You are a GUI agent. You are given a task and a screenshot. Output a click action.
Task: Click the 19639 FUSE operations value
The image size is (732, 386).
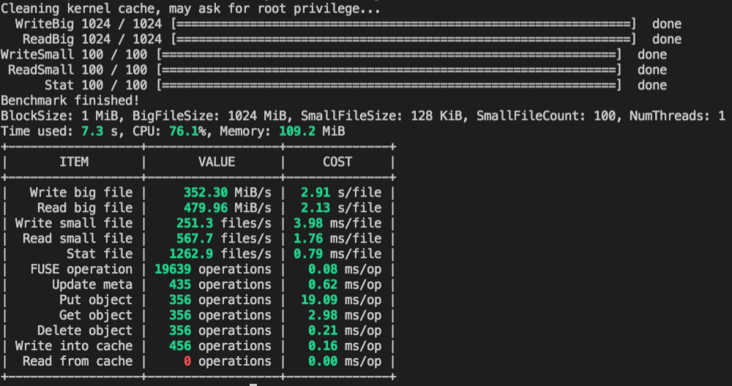(213, 269)
